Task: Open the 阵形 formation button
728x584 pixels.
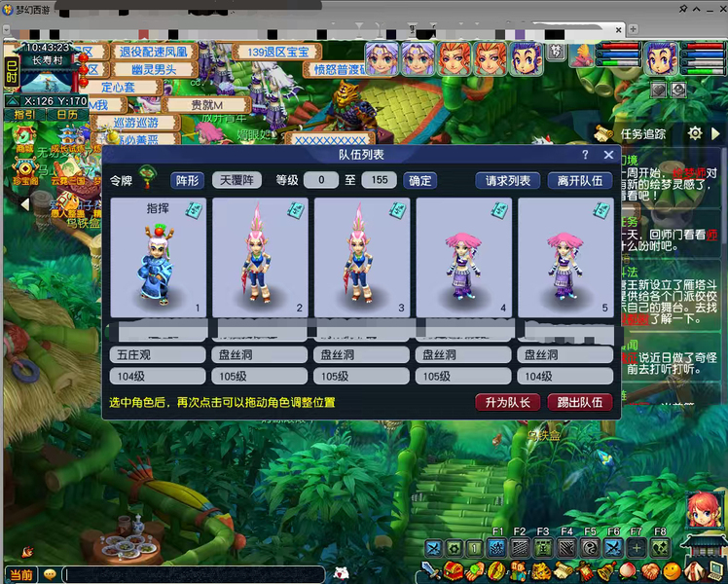Action: [x=187, y=180]
